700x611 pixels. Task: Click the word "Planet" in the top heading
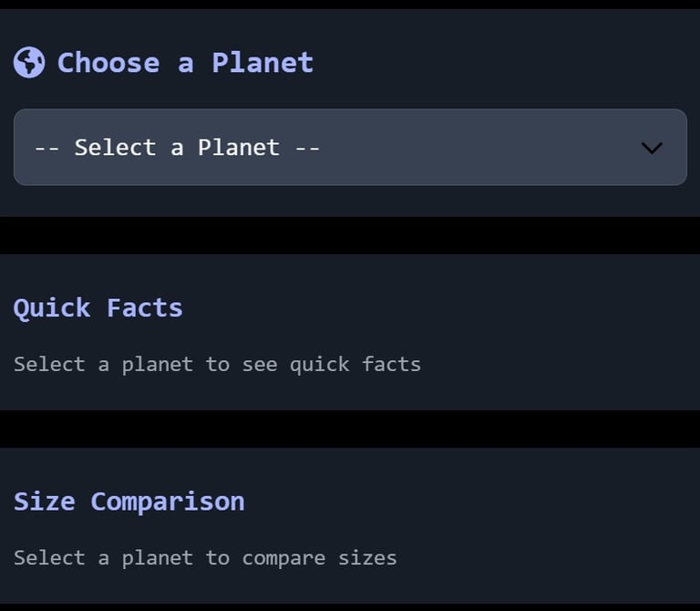pyautogui.click(x=262, y=63)
